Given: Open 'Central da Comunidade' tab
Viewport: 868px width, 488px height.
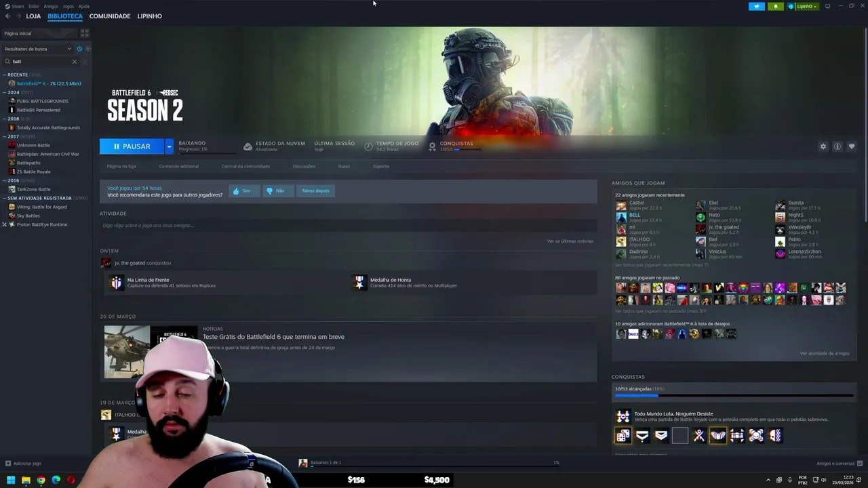Looking at the screenshot, I should (x=245, y=166).
